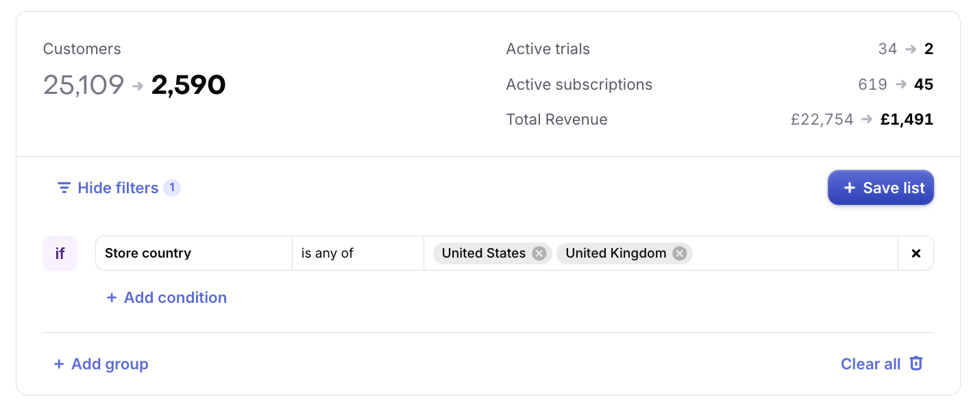Click the country values input area

point(795,254)
